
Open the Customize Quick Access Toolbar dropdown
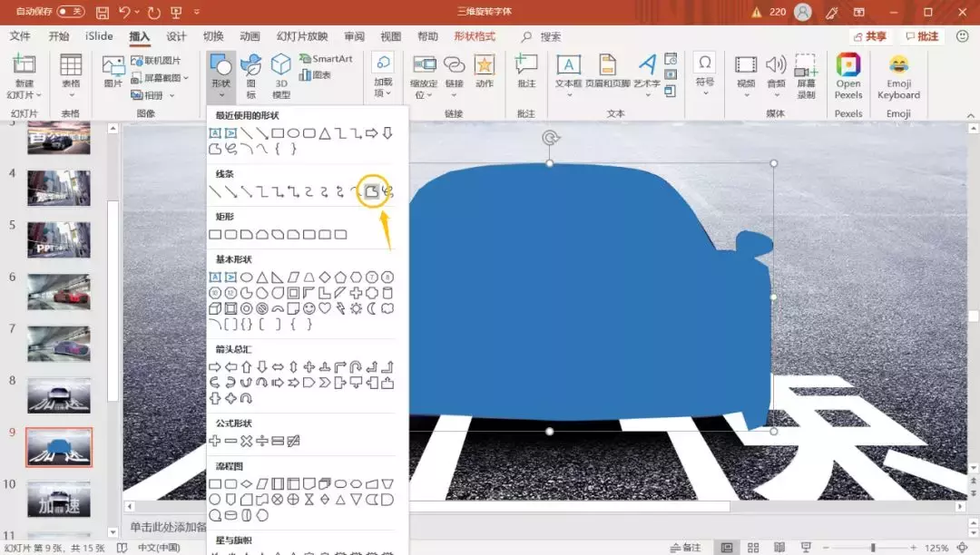click(x=197, y=12)
